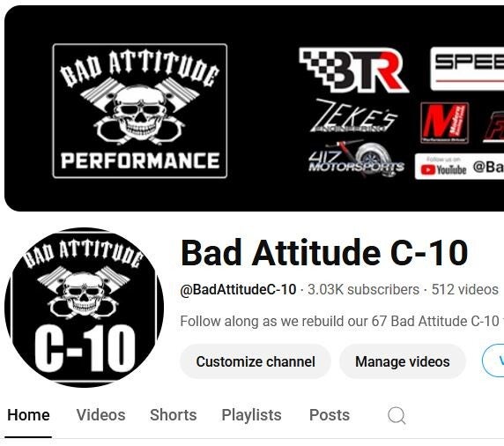
Task: Click the 417 Motorsports turbo logo
Action: (356, 159)
